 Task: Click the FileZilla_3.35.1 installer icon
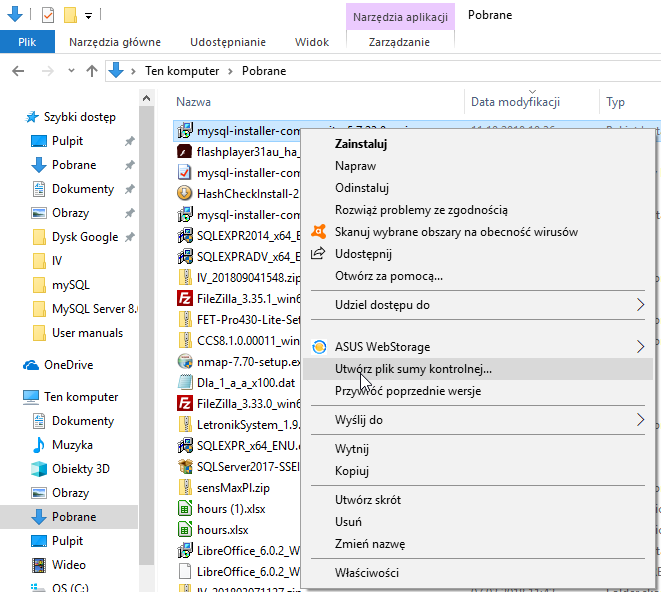point(185,299)
